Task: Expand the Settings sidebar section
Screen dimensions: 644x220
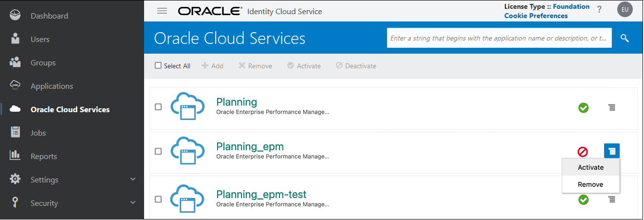Action: pos(133,180)
